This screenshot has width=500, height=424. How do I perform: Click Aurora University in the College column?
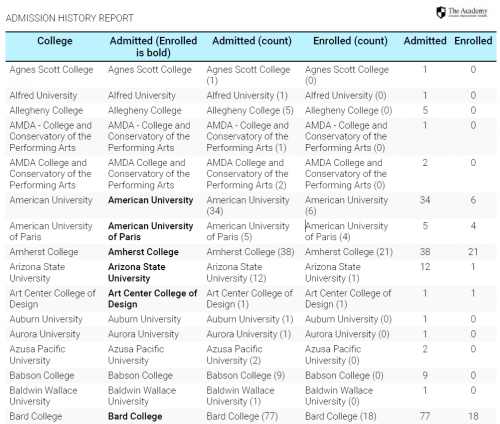(45, 334)
